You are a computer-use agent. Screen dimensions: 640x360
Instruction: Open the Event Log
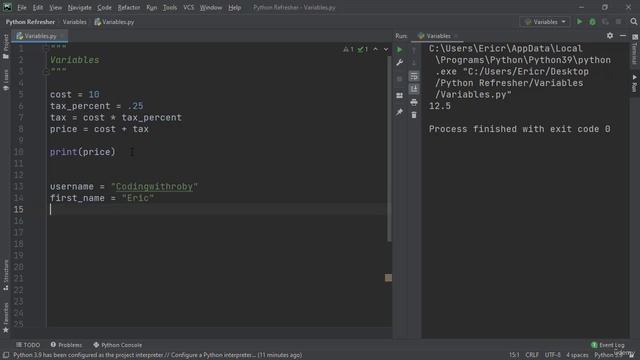(608, 345)
